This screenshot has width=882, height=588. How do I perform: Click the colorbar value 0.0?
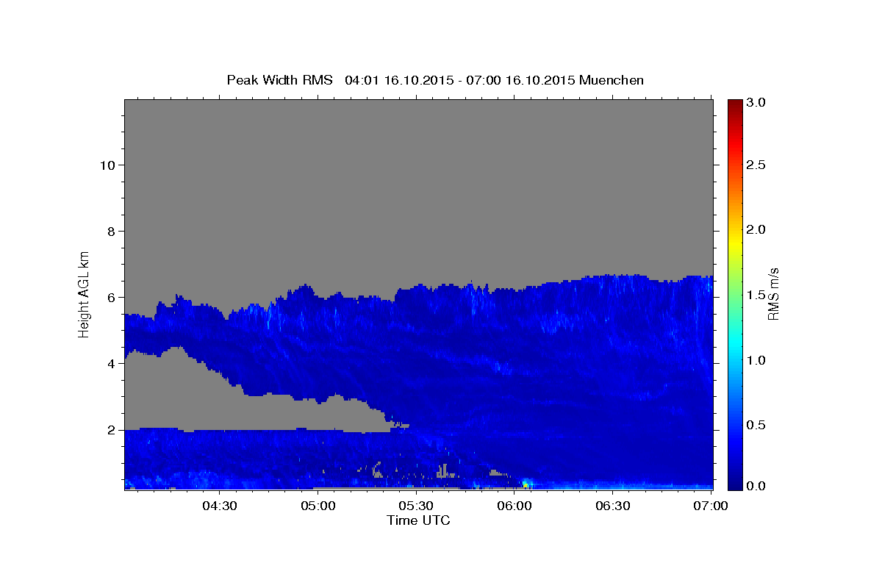pyautogui.click(x=756, y=486)
